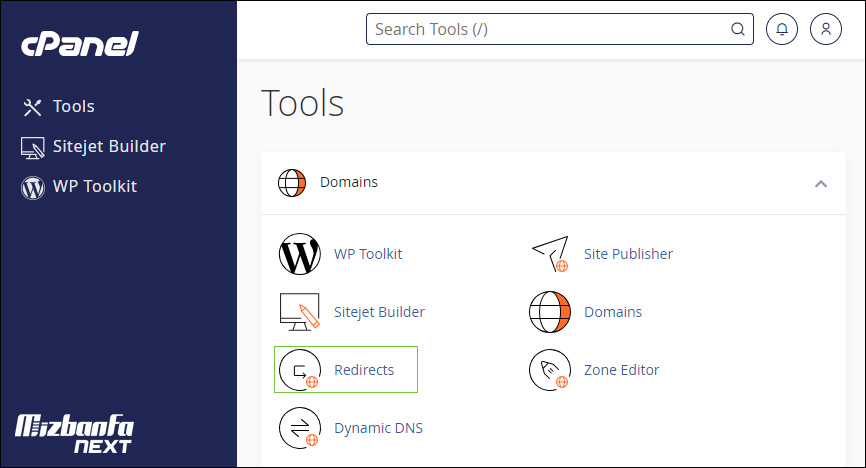Click the Domains globe tool icon
The image size is (866, 468).
tap(550, 312)
